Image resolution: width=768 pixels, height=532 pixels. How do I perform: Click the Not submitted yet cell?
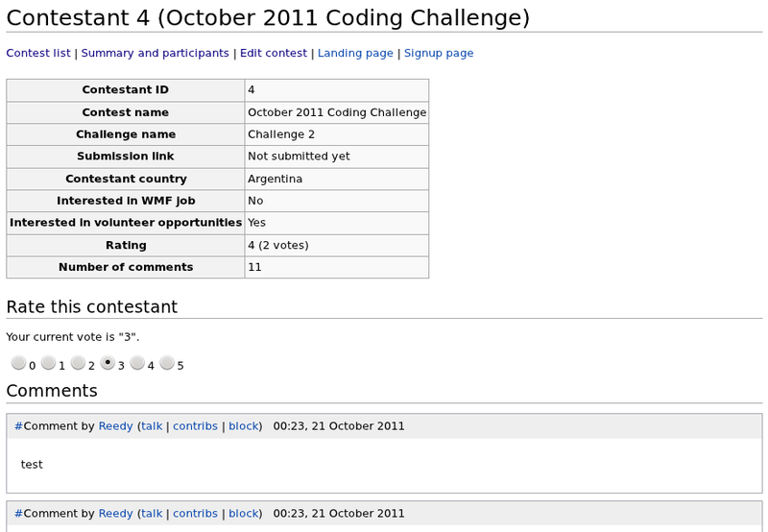(x=337, y=157)
